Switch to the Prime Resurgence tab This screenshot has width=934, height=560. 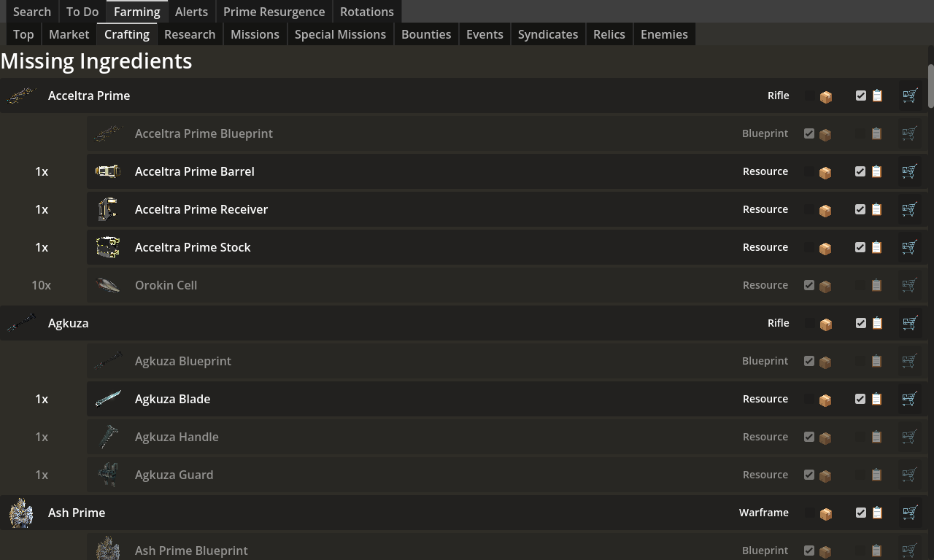pos(274,12)
